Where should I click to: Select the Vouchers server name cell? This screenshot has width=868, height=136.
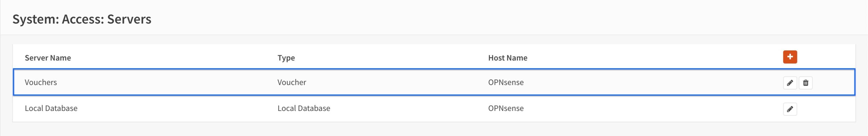[x=41, y=82]
